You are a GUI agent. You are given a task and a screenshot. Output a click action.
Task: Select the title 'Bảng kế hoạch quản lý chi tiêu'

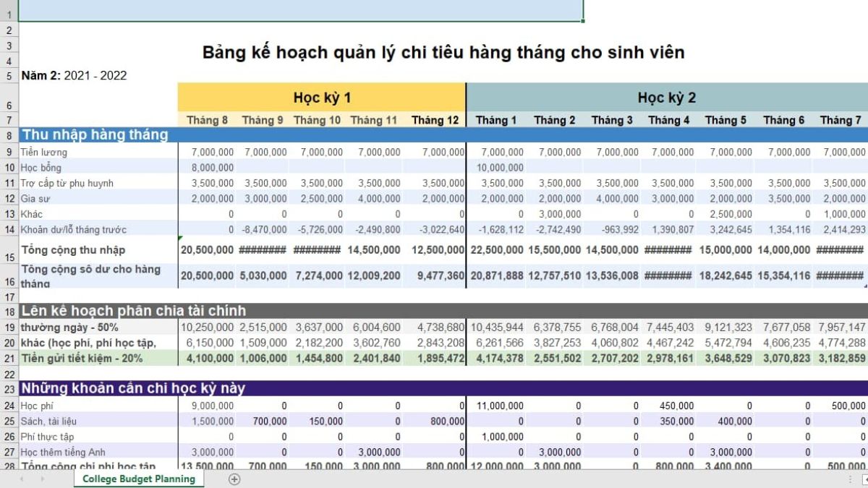[x=443, y=52]
